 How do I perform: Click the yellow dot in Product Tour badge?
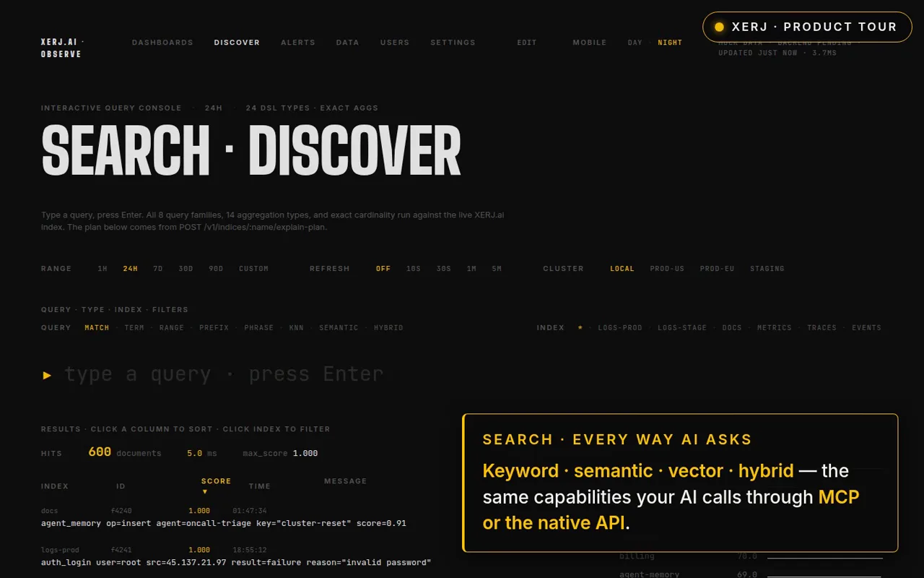tap(719, 27)
